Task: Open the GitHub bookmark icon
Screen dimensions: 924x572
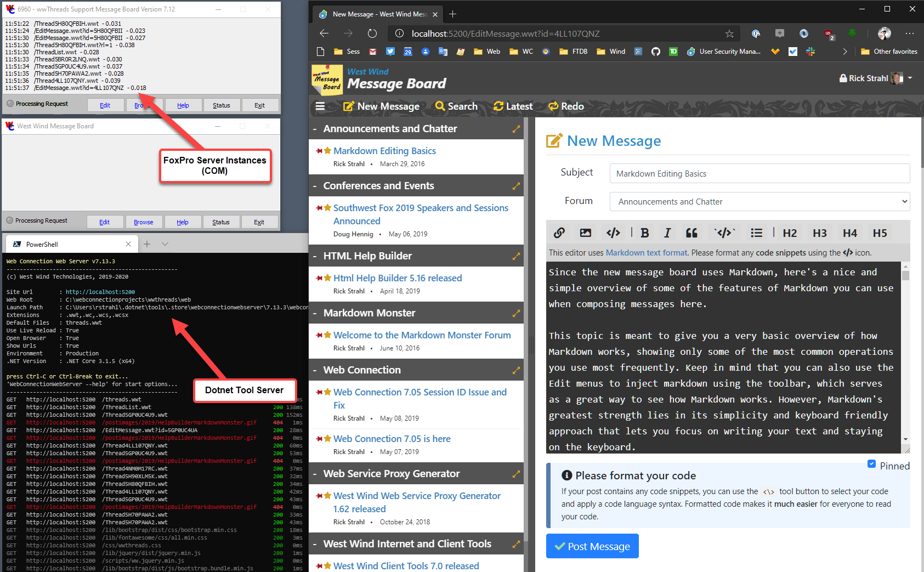Action: [656, 52]
